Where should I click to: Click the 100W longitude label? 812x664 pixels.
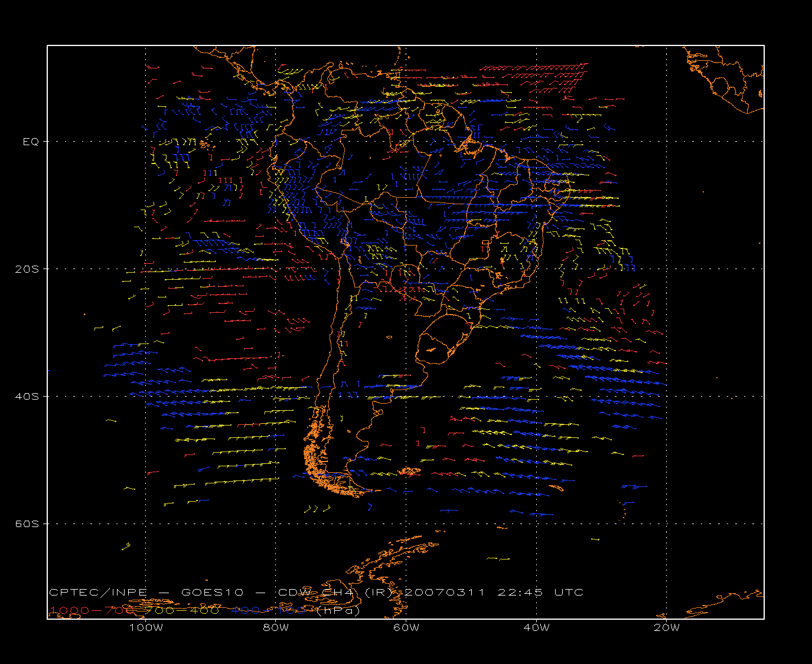click(x=146, y=627)
